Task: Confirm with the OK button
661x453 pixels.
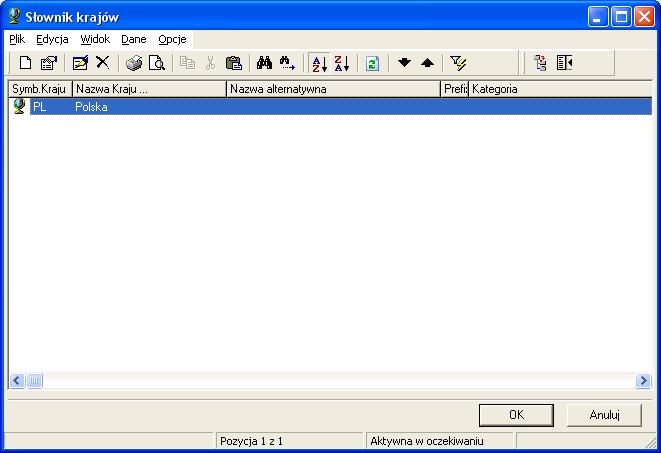Action: pos(516,415)
